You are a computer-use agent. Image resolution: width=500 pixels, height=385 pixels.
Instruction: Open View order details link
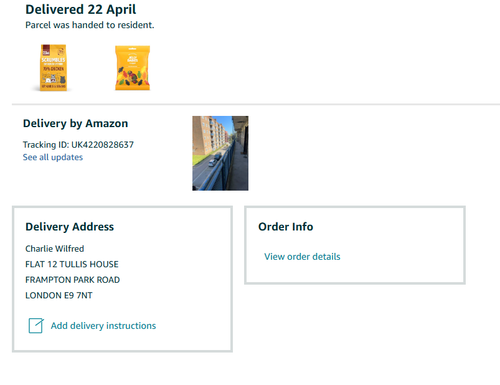[x=302, y=257]
